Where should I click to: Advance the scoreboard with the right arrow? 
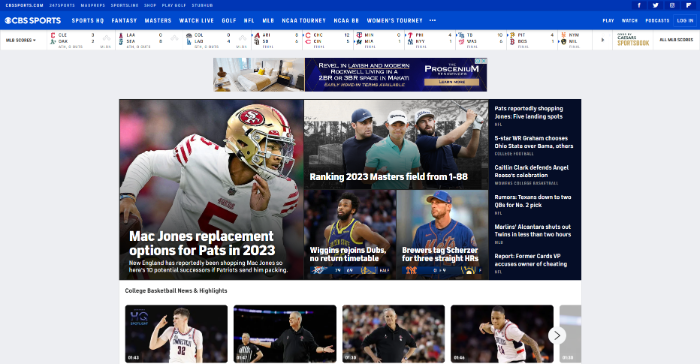[603, 40]
